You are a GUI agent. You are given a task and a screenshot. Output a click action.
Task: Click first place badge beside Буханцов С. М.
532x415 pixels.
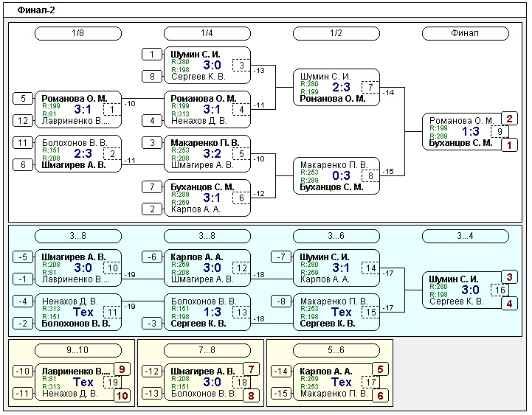point(508,145)
